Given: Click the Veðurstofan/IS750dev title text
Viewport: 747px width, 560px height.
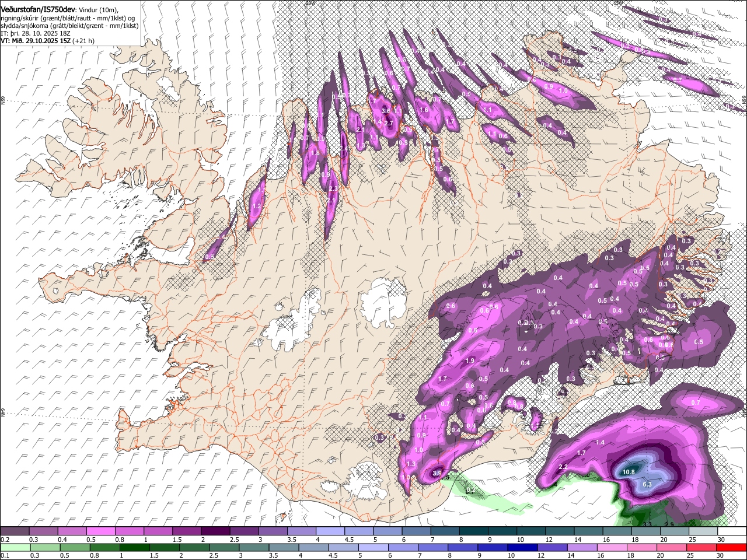Looking at the screenshot, I should click(39, 10).
